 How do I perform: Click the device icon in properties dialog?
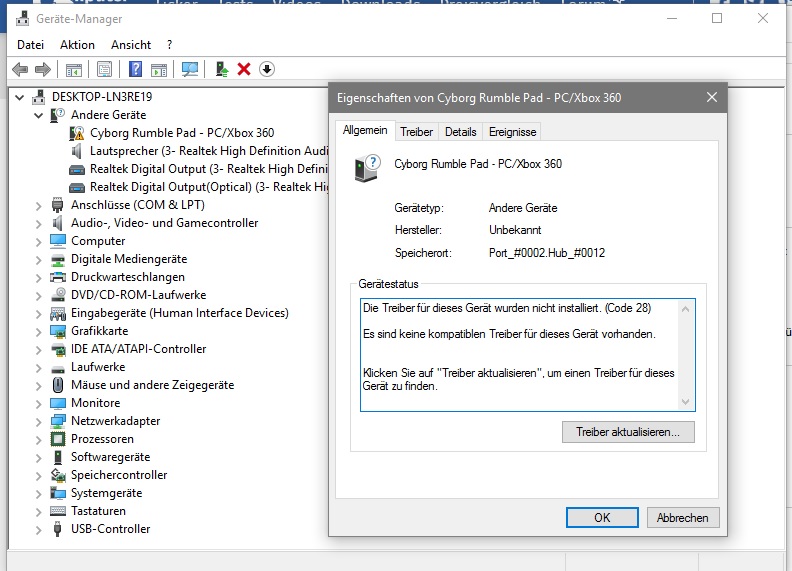(x=367, y=168)
